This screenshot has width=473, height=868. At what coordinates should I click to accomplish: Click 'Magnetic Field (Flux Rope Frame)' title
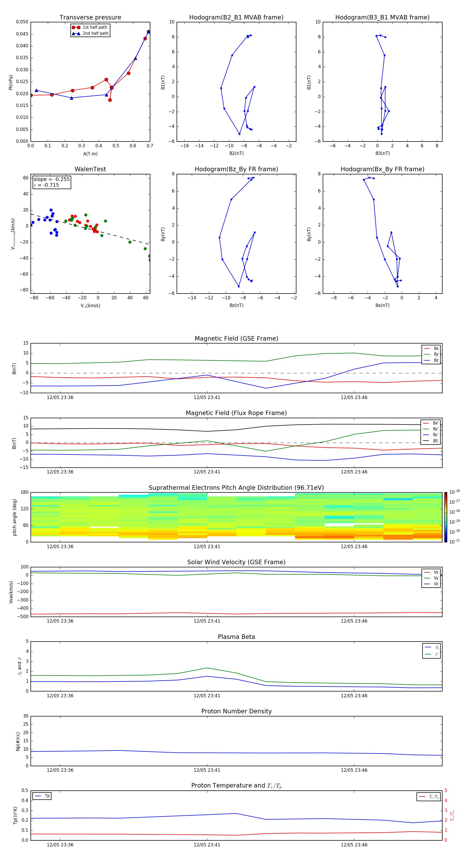pyautogui.click(x=236, y=413)
